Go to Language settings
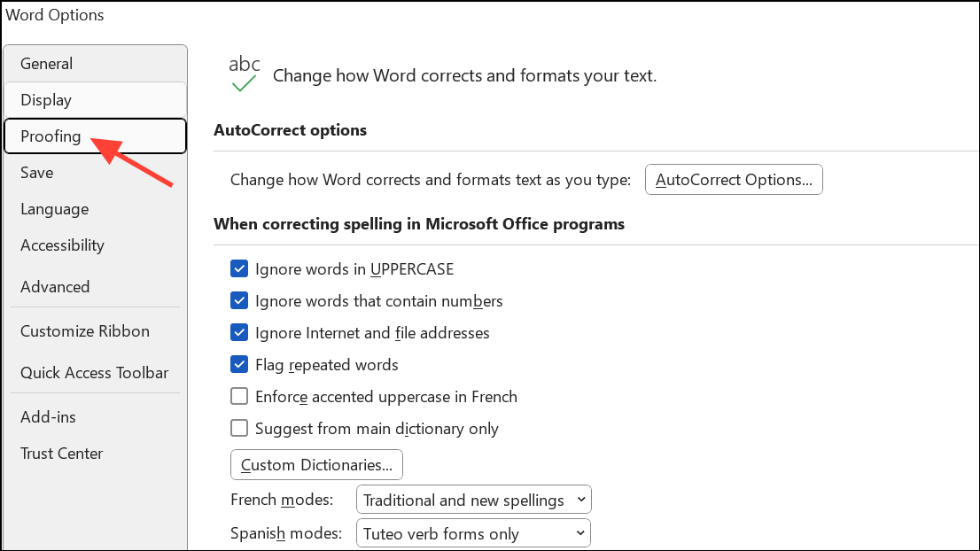 click(x=54, y=208)
